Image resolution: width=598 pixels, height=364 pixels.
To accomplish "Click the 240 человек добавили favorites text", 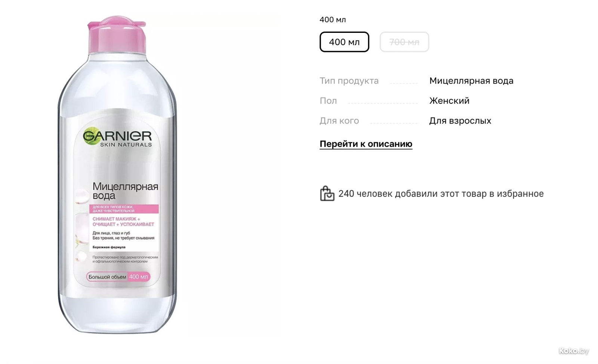I will point(441,193).
